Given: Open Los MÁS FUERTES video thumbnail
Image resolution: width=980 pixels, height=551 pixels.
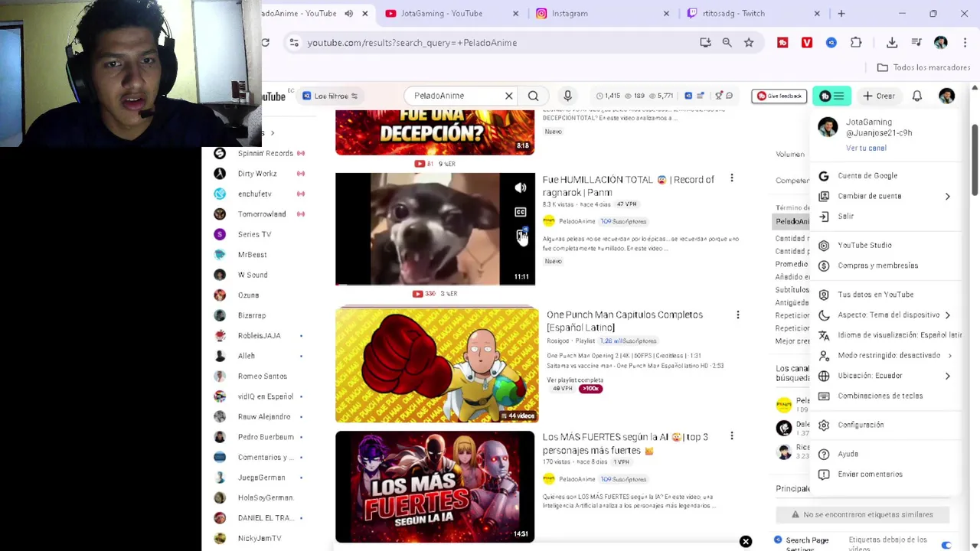Looking at the screenshot, I should [x=435, y=487].
